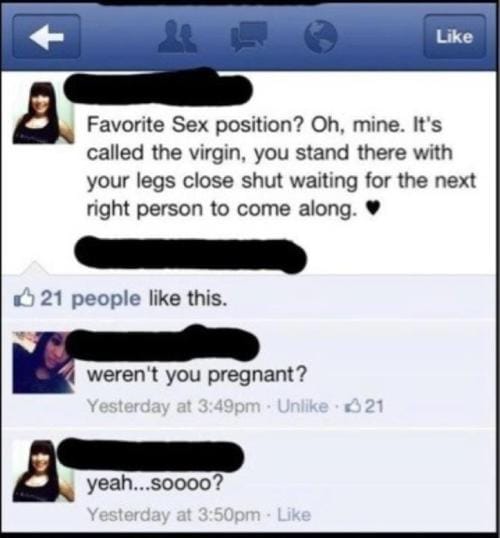Tap the redacted name above 'yeah...soooo?'
Image resolution: width=500 pixels, height=538 pixels.
coord(151,456)
